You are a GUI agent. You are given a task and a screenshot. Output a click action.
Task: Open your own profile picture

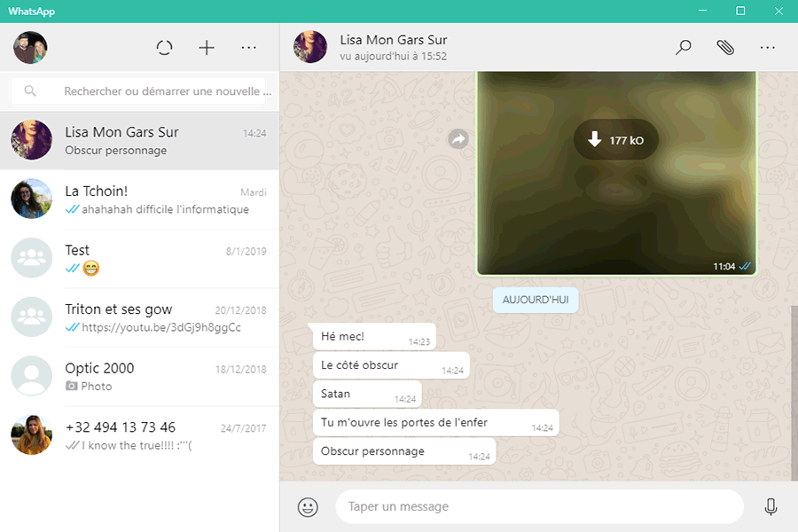[x=30, y=48]
